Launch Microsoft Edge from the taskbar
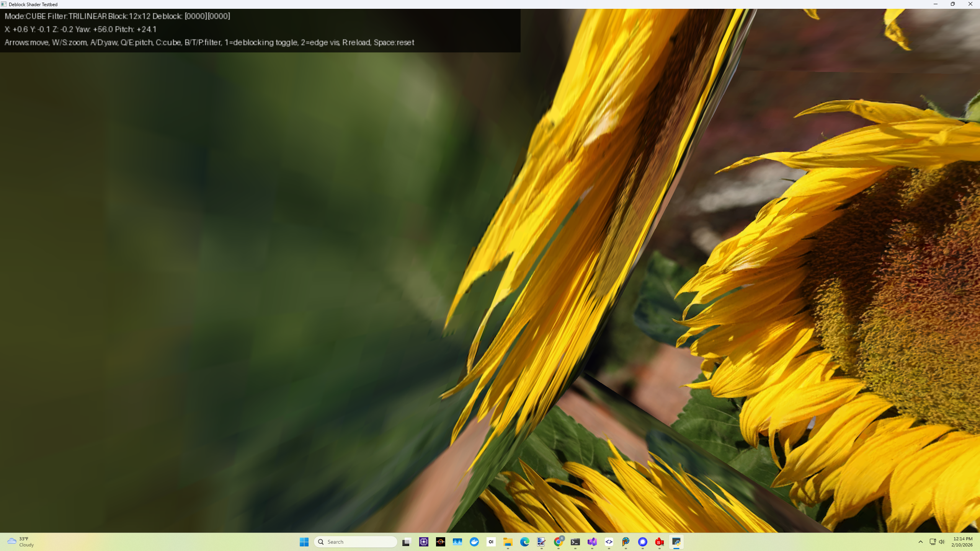This screenshot has height=551, width=980. (x=524, y=542)
